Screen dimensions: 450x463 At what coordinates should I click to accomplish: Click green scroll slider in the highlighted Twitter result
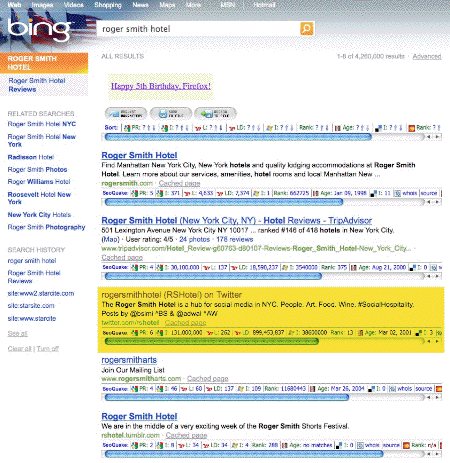[212, 341]
